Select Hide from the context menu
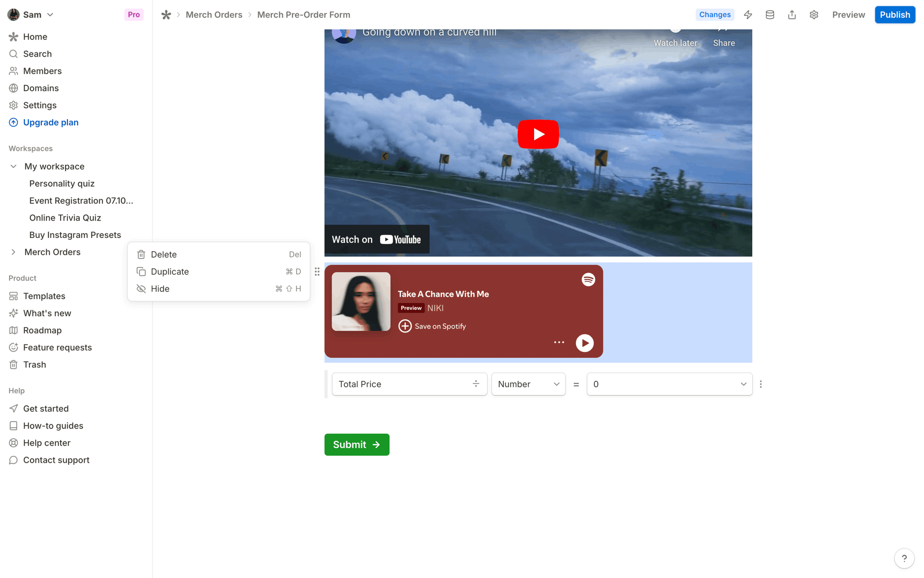Screen dimensions: 924x578 (x=218, y=289)
